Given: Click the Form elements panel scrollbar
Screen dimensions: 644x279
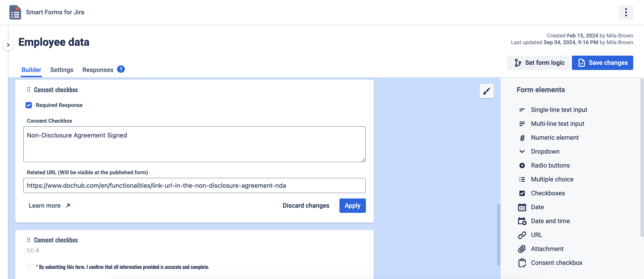Looking at the screenshot, I should tap(642, 158).
